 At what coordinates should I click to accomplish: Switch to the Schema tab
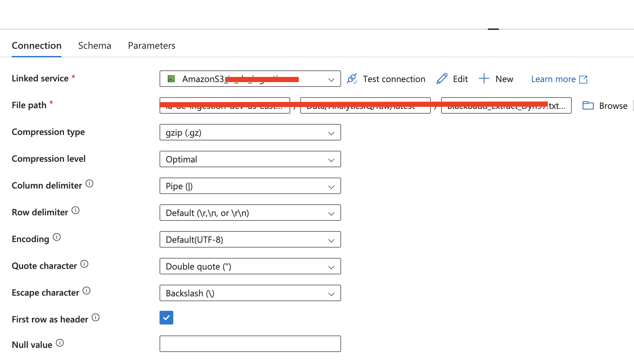point(95,45)
